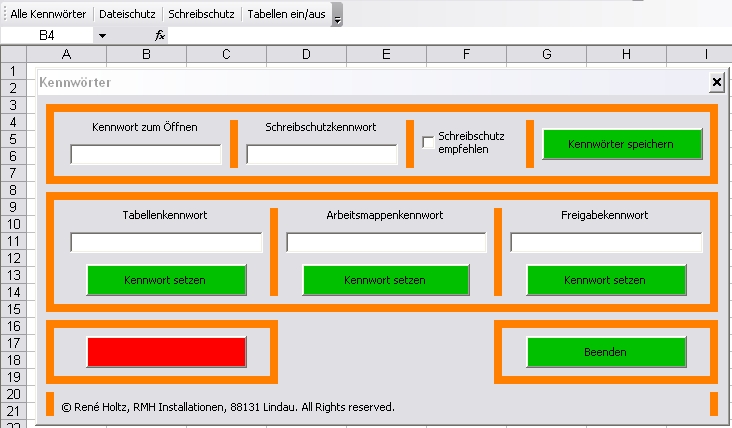732x428 pixels.
Task: Expand the toolbar options arrow
Action: tap(337, 17)
